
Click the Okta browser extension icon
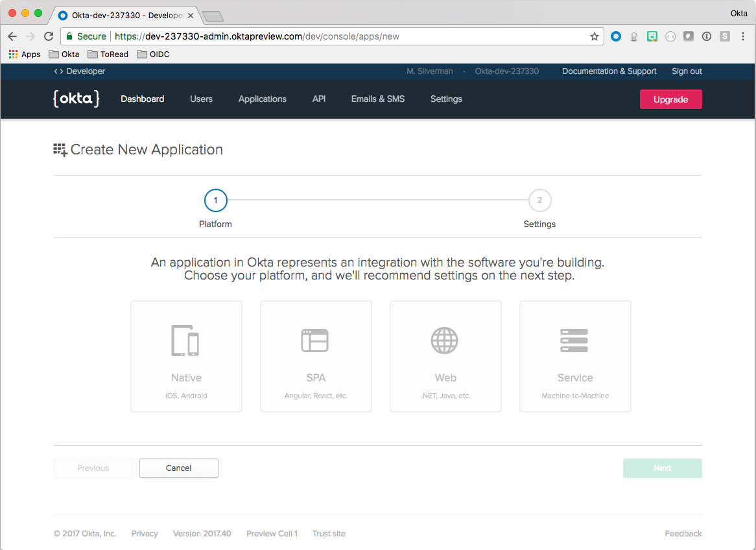coord(616,36)
